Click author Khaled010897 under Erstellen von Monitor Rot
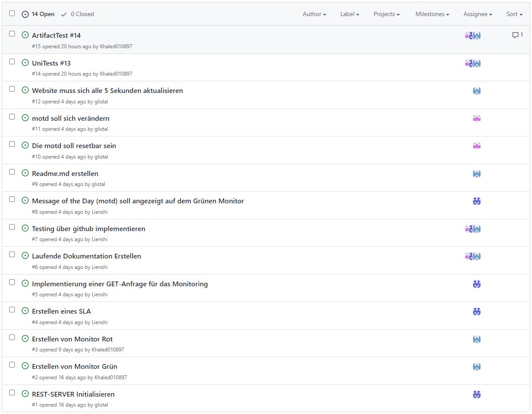The height and width of the screenshot is (414, 532). pyautogui.click(x=108, y=350)
